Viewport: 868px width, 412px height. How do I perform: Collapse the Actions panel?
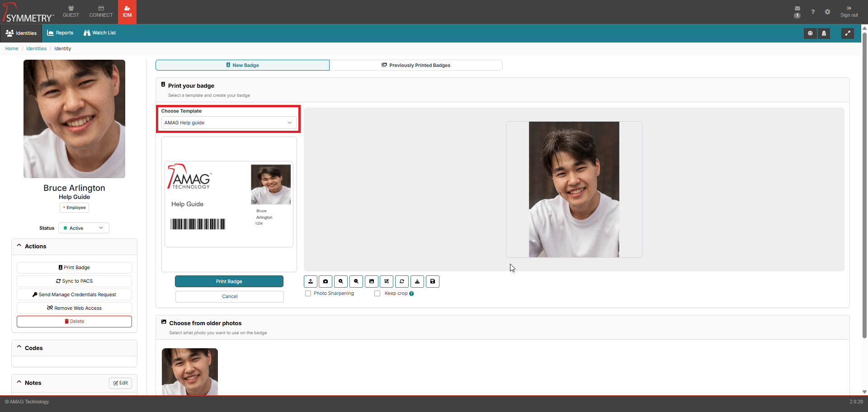pos(19,246)
